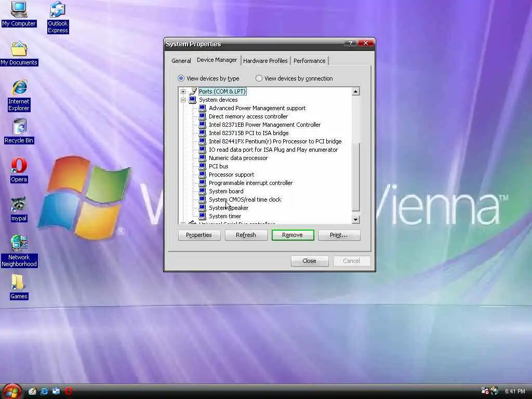The width and height of the screenshot is (532, 399).
Task: Launch Opera from quick launch bar
Action: coord(68,391)
